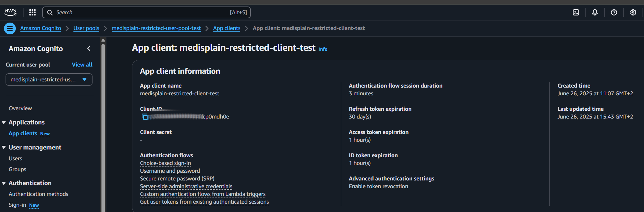Open the User pools breadcrumb link
Image resolution: width=644 pixels, height=212 pixels.
86,28
